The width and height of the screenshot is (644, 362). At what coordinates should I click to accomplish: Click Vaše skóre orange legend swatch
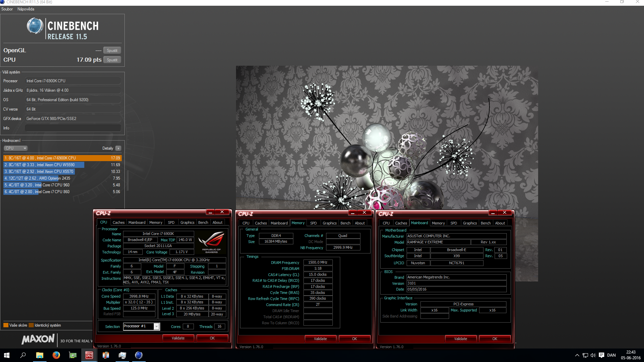pos(6,325)
